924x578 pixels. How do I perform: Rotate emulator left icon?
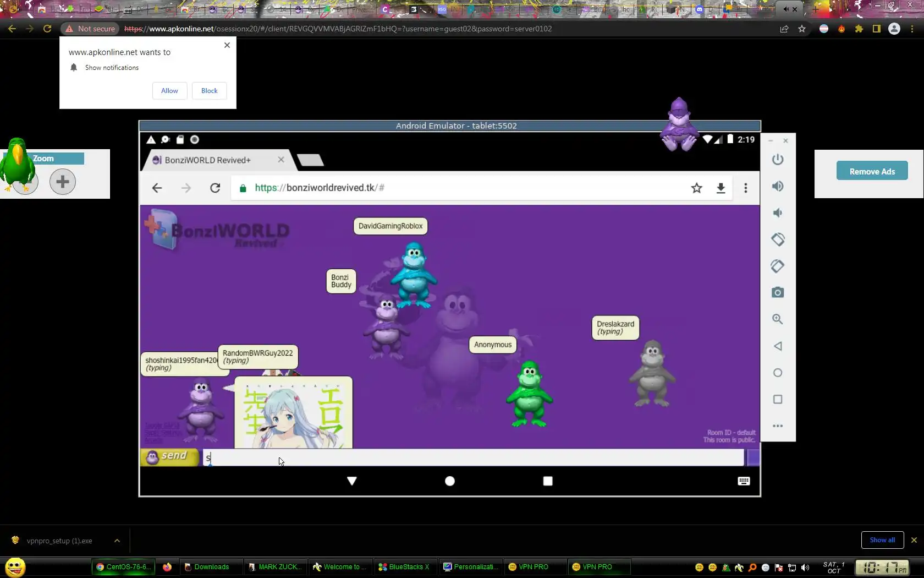[x=777, y=239]
